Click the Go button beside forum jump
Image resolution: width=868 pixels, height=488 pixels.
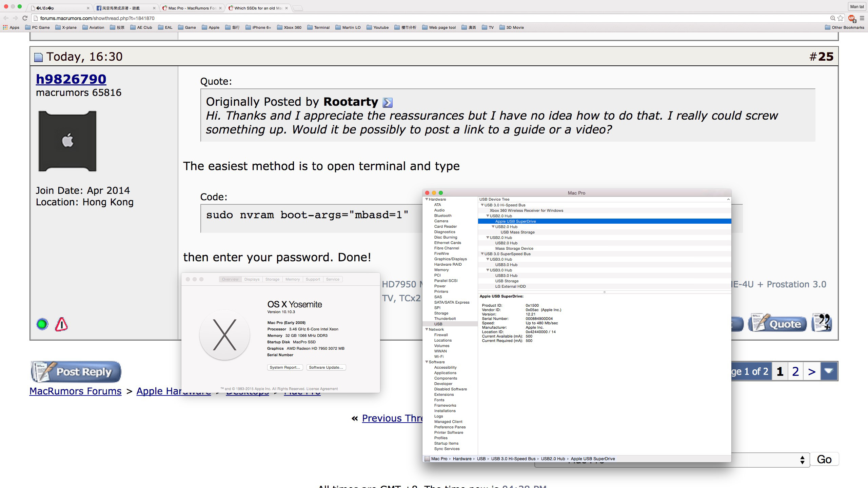click(x=824, y=460)
